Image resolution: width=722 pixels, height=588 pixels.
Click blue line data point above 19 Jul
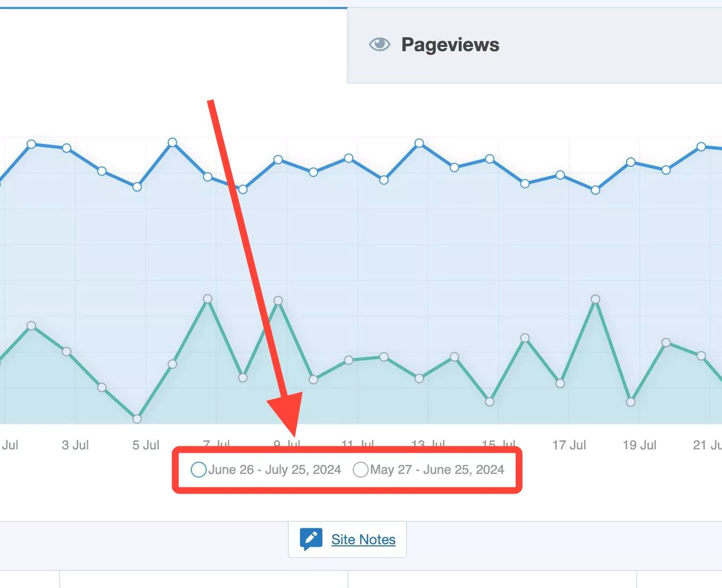coord(630,162)
